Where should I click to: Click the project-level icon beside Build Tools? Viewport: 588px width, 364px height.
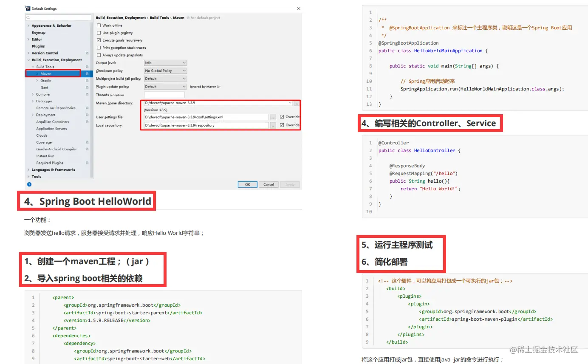coord(87,67)
